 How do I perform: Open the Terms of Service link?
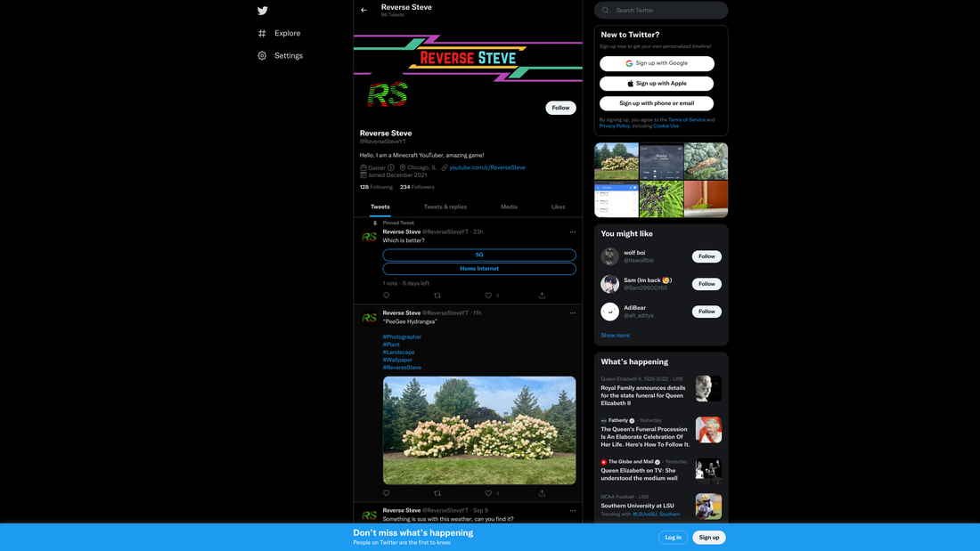click(x=686, y=120)
